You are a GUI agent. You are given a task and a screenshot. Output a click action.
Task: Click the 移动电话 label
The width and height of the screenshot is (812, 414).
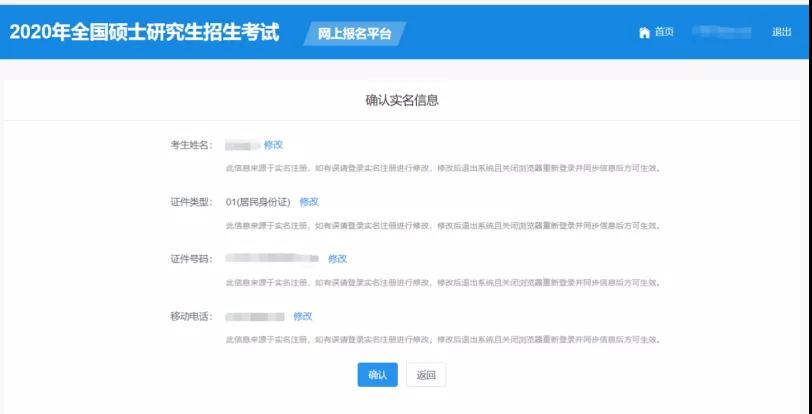tap(192, 316)
